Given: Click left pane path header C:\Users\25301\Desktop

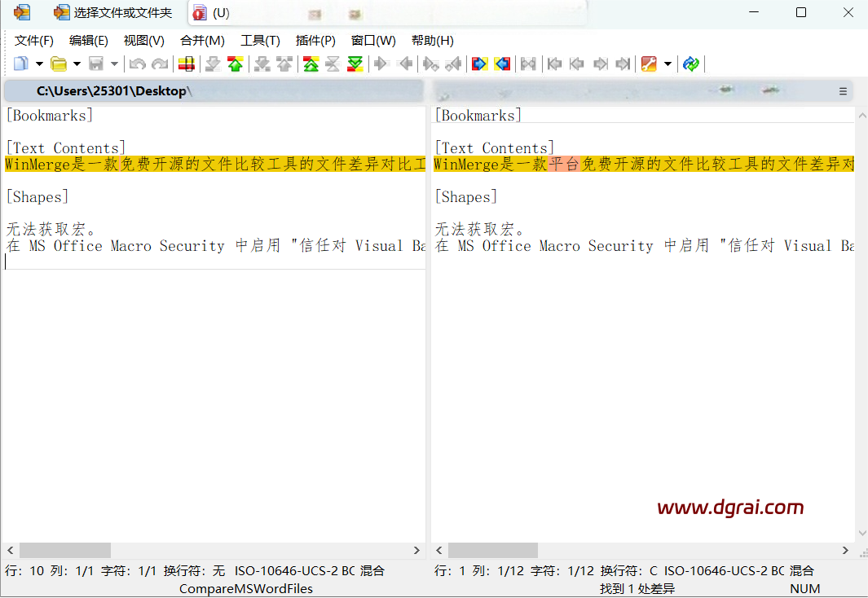Looking at the screenshot, I should coord(114,91).
